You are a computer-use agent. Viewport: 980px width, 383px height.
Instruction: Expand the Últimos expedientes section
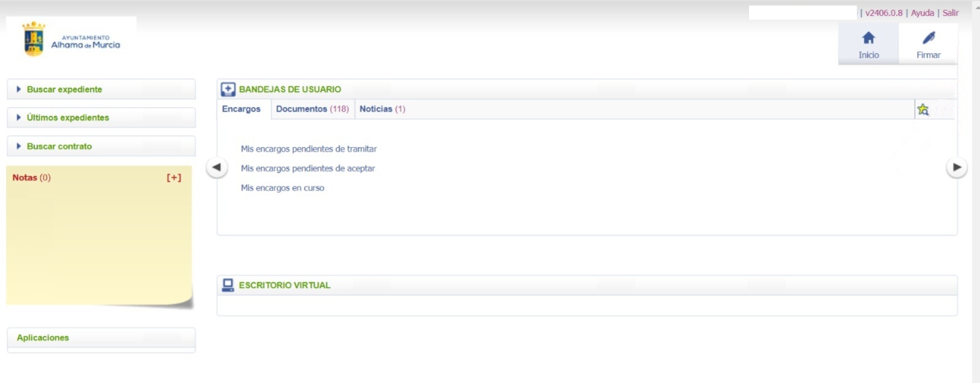click(67, 118)
